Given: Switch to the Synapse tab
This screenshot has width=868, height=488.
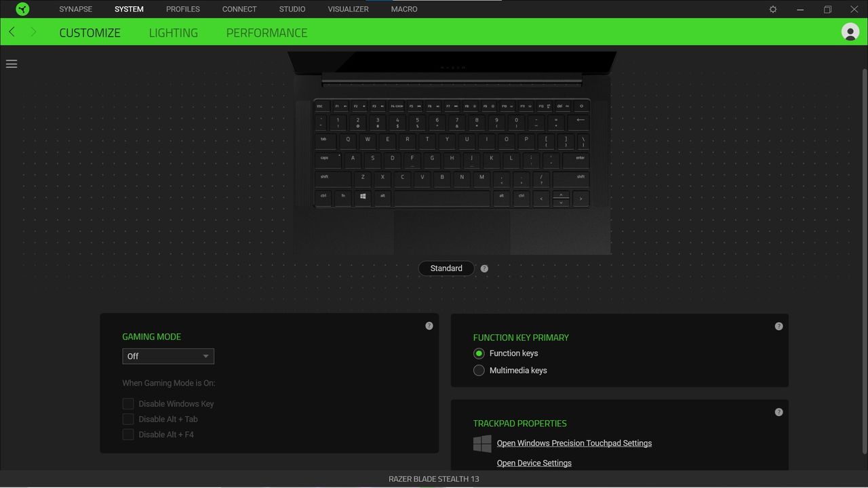Looking at the screenshot, I should point(75,9).
